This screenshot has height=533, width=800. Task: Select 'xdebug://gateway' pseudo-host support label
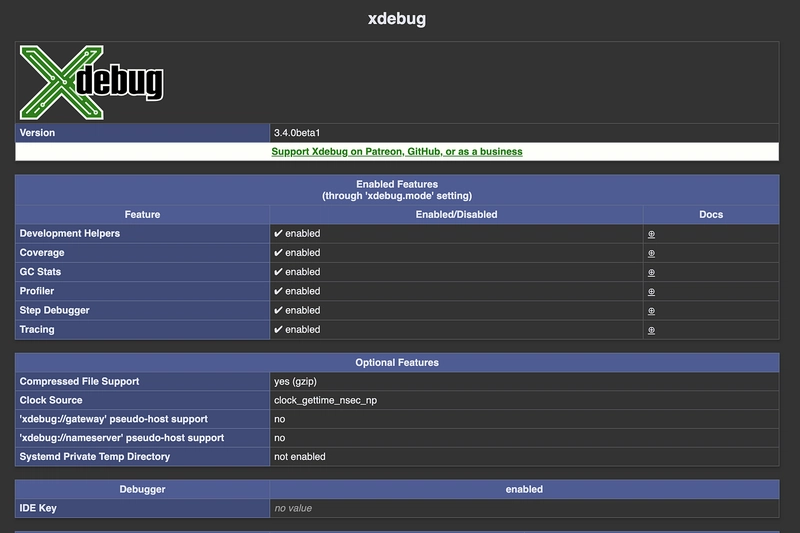pyautogui.click(x=142, y=419)
